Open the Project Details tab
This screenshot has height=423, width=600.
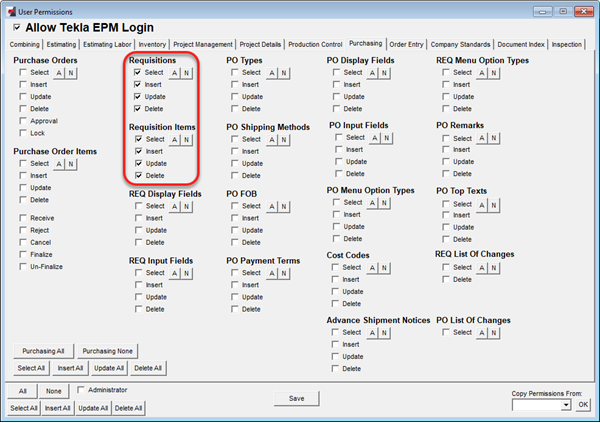(x=260, y=44)
